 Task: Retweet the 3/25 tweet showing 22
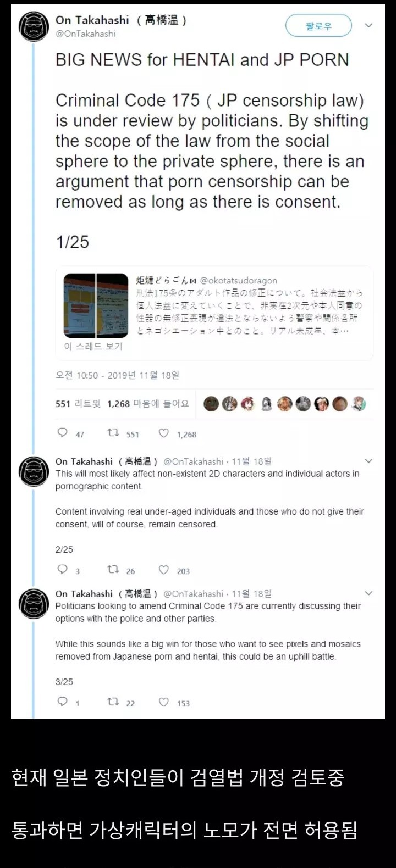pyautogui.click(x=113, y=702)
